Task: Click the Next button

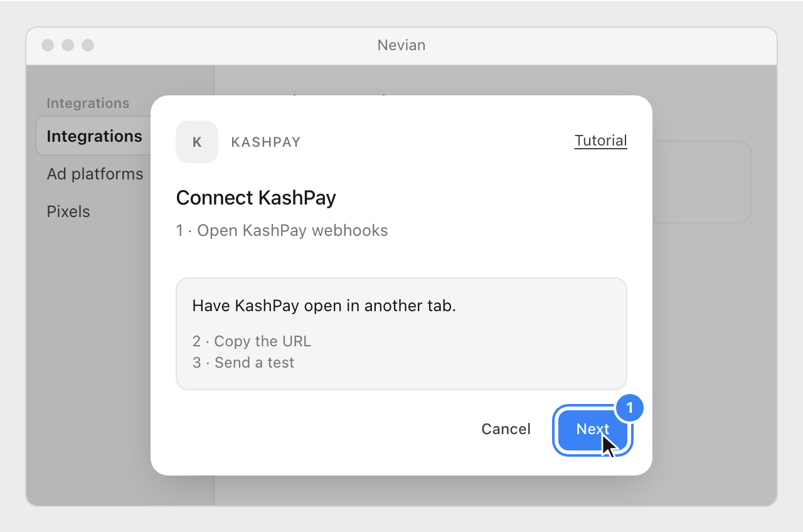Action: (x=593, y=430)
